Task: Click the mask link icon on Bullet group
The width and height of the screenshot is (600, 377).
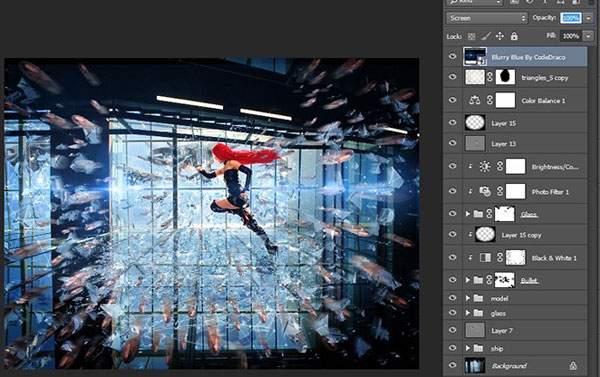Action: tap(489, 280)
